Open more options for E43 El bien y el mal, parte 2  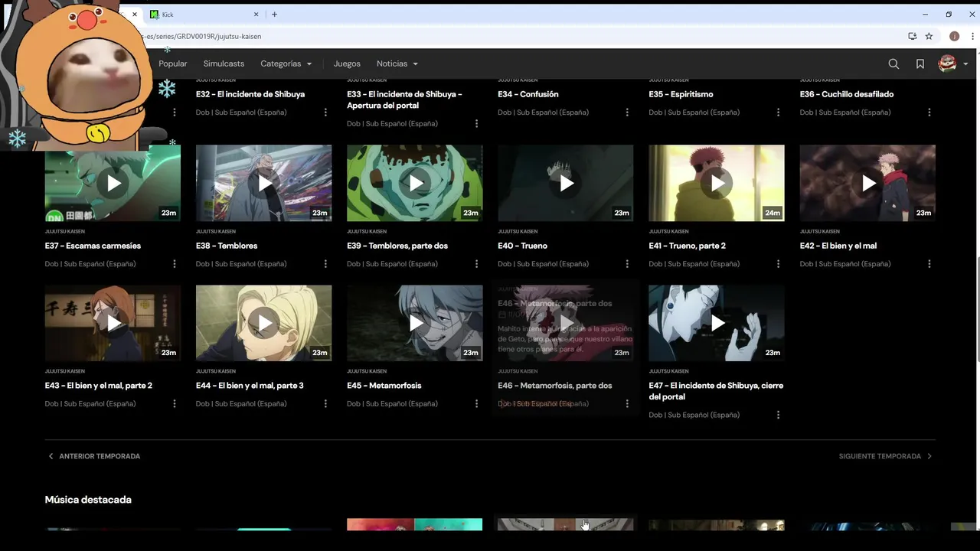click(175, 404)
